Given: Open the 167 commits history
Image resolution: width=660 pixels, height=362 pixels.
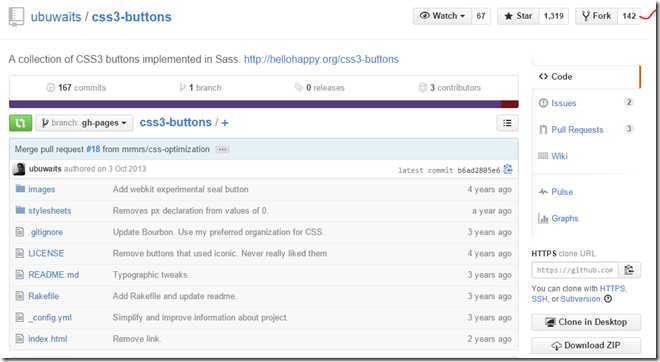Looking at the screenshot, I should coord(76,88).
